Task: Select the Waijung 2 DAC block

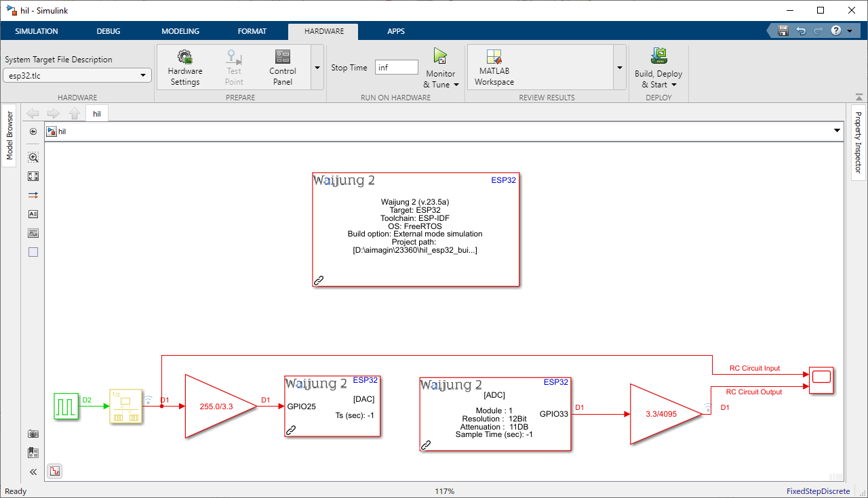Action: coord(332,406)
